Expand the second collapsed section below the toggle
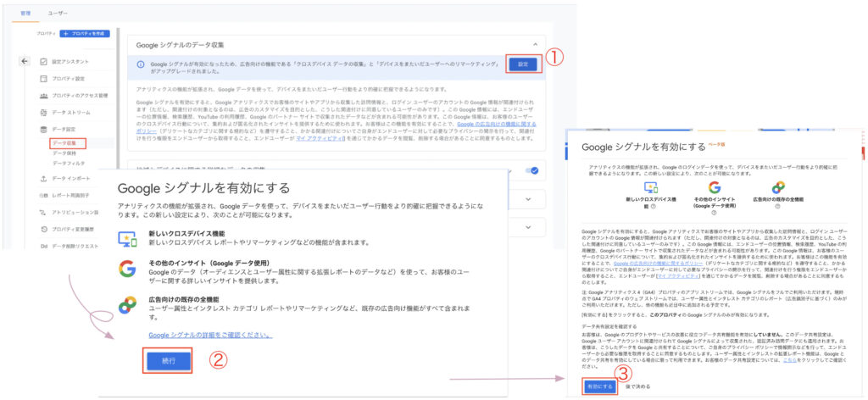The width and height of the screenshot is (868, 400). point(528,227)
